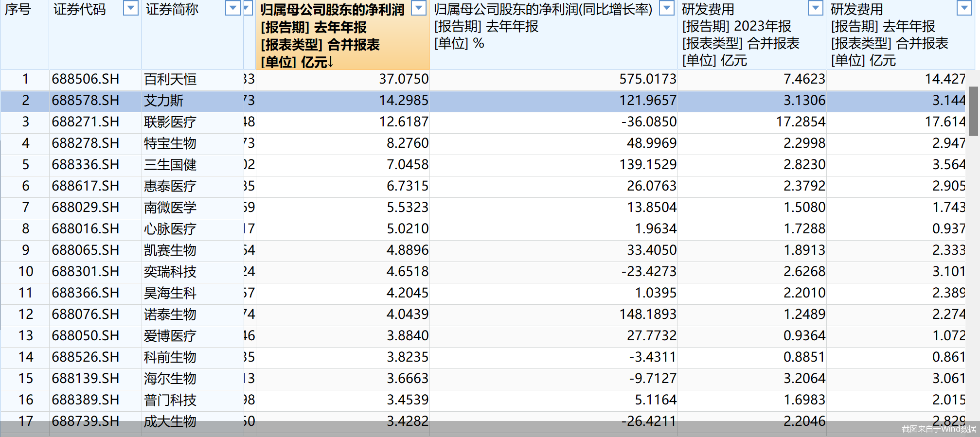Select the 诺泰生物 name cell
Viewport: 980px width, 437px height.
click(x=170, y=315)
